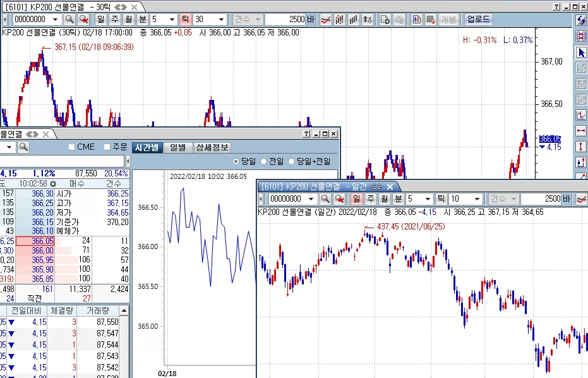Image resolution: width=588 pixels, height=378 pixels.
Task: Switch to the 일별 tab
Action: click(x=177, y=147)
